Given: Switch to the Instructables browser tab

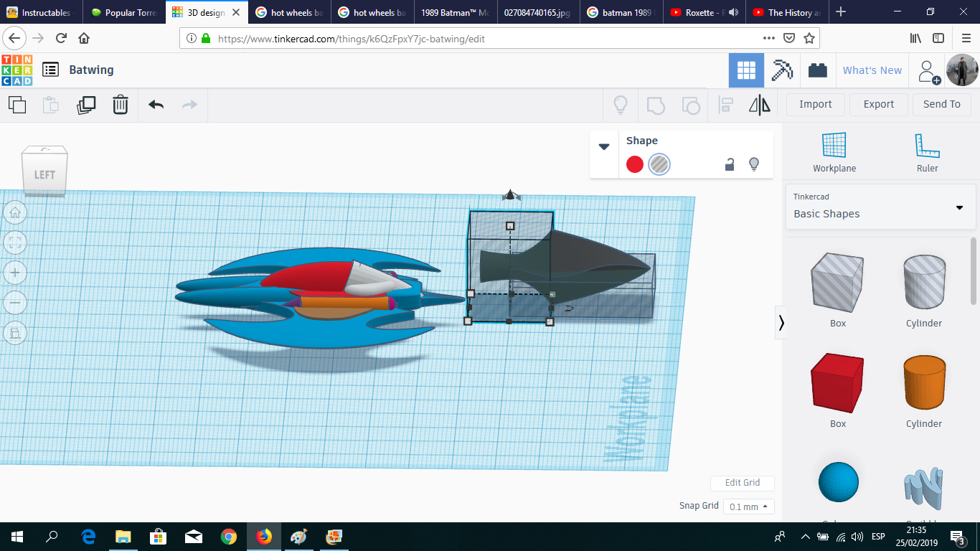Looking at the screenshot, I should click(x=42, y=12).
